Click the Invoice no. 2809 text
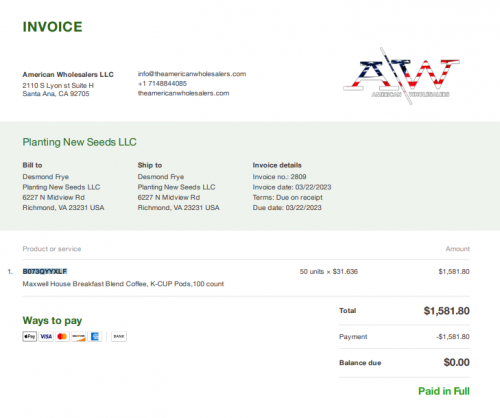Screen dimensions: 500x418 [279, 177]
